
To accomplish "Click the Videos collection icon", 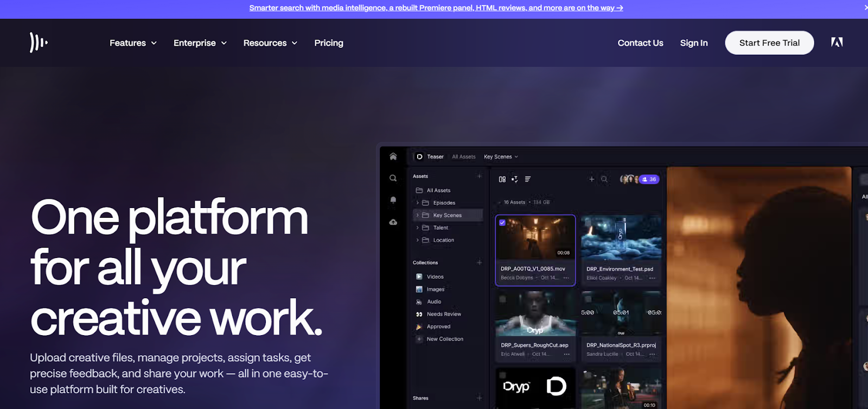I will pos(419,276).
